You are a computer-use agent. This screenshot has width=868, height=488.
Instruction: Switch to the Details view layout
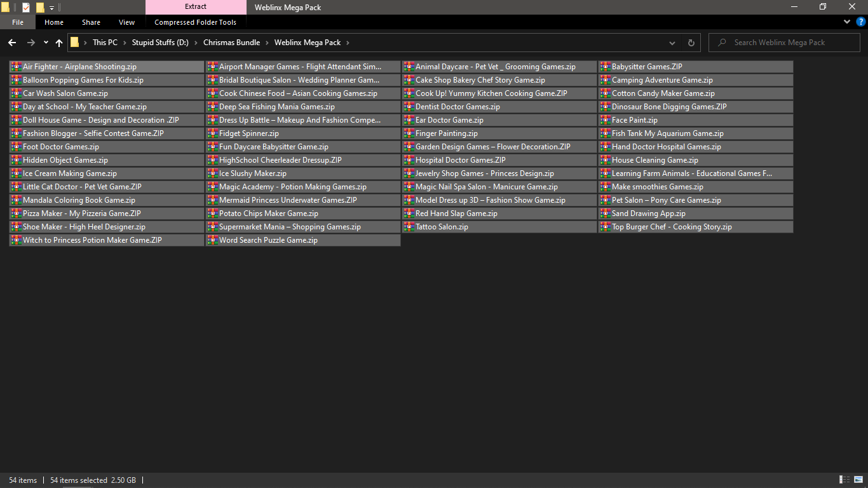pyautogui.click(x=845, y=480)
